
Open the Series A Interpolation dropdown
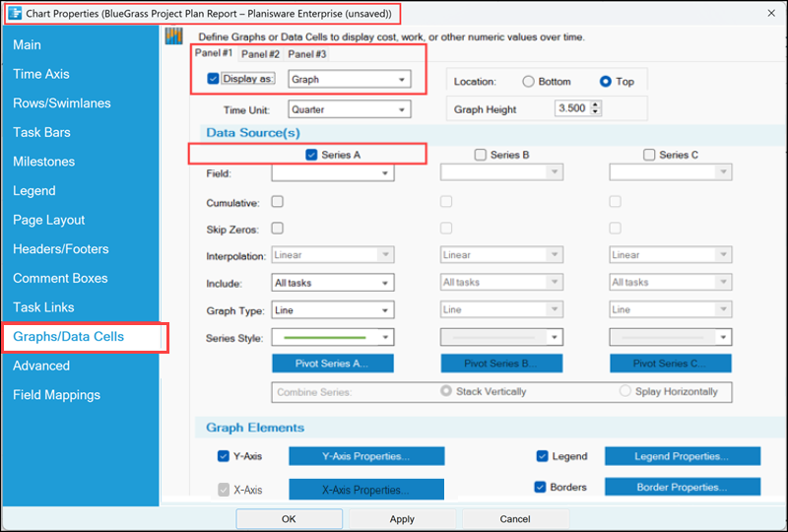(333, 255)
